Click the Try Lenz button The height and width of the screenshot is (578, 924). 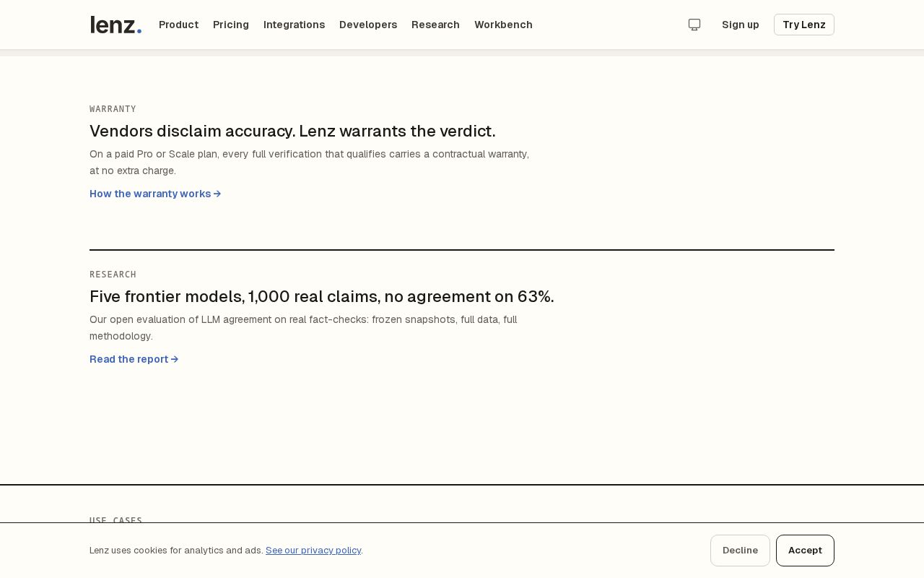tap(804, 25)
